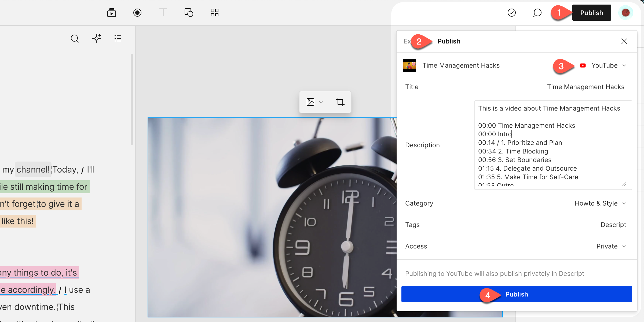Click "00:34 2. Time Blocking" description line
The image size is (644, 322).
(x=513, y=151)
